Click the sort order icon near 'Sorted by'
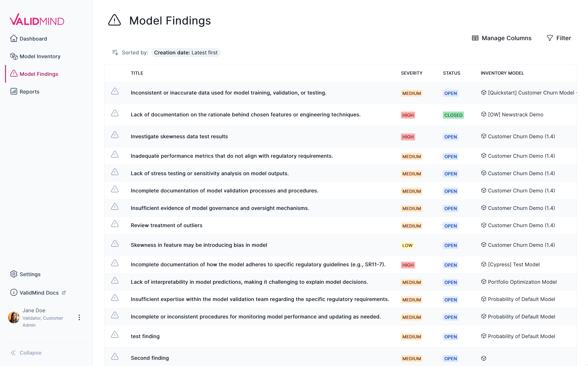The width and height of the screenshot is (588, 366). (x=115, y=53)
